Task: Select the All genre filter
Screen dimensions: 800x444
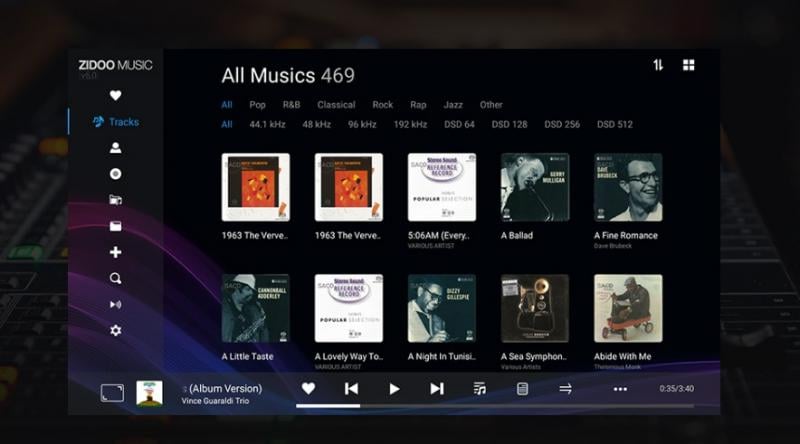Action: click(x=227, y=105)
